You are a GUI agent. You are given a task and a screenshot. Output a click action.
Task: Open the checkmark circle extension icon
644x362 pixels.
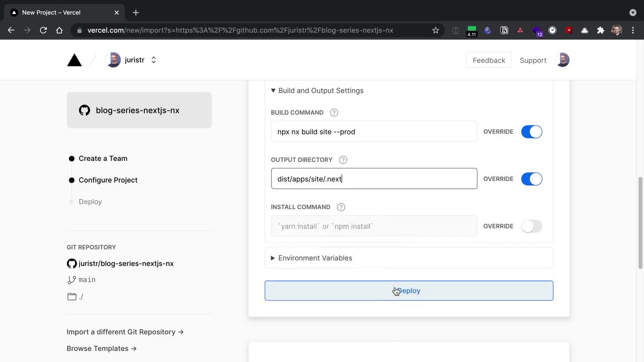tap(552, 30)
